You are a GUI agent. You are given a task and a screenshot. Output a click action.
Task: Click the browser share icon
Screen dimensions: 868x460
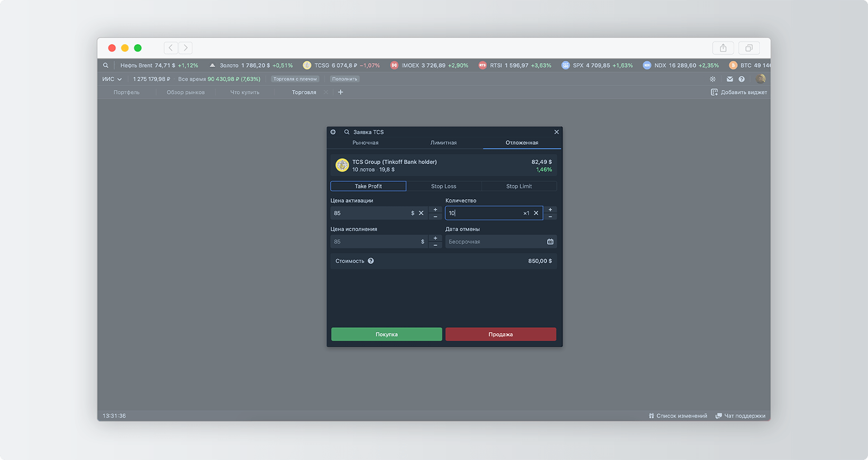[x=723, y=48]
